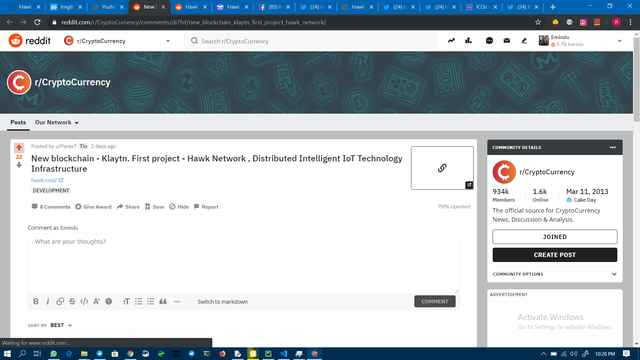Switch to markdown editor

[x=222, y=302]
